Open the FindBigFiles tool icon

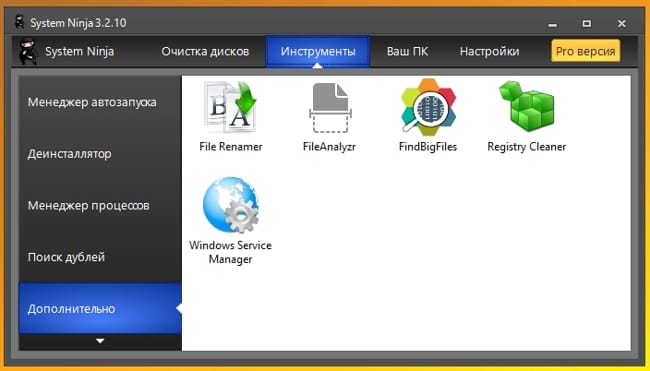pos(428,107)
